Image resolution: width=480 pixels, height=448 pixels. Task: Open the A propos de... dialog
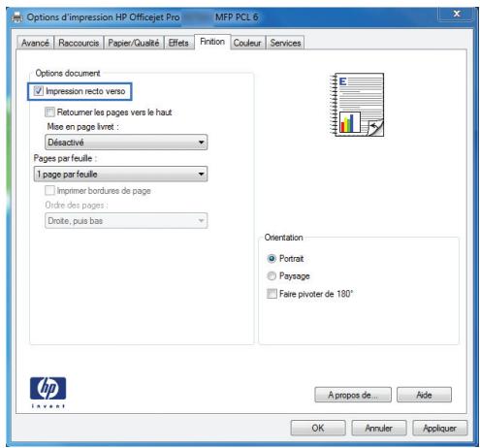(x=353, y=395)
